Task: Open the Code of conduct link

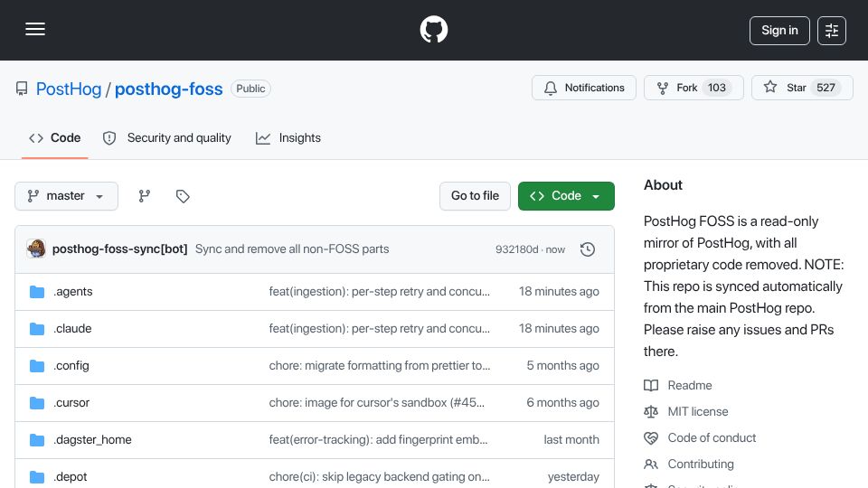Action: click(712, 437)
